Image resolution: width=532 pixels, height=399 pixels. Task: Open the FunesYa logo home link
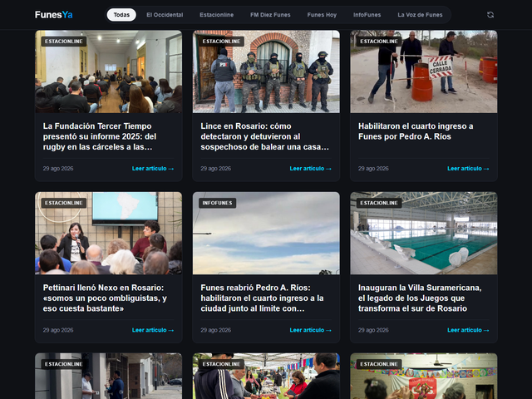pos(53,15)
